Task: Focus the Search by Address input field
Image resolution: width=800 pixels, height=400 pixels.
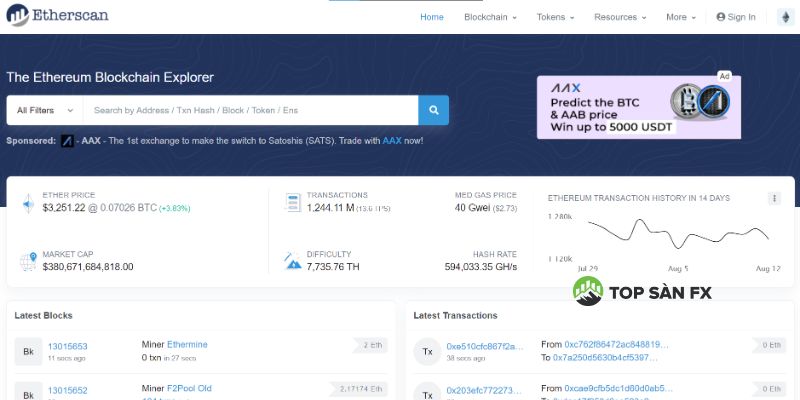Action: pyautogui.click(x=251, y=110)
